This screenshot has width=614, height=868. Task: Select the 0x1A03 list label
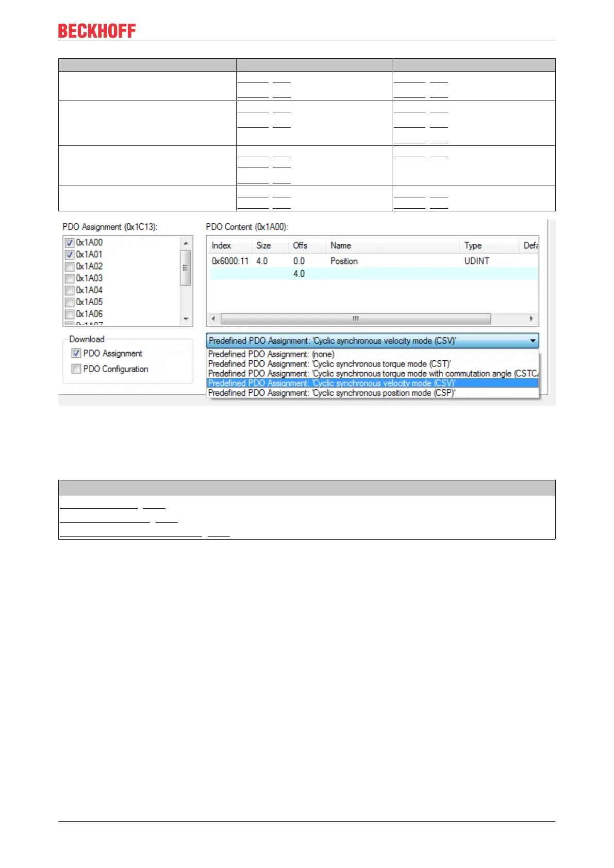click(x=89, y=278)
